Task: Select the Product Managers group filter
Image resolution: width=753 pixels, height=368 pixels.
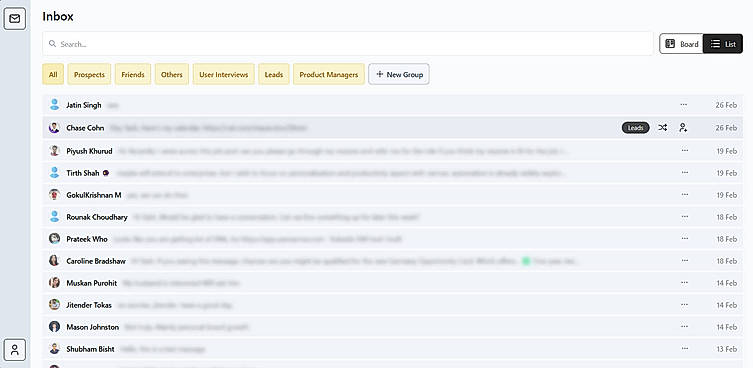Action: coord(329,74)
